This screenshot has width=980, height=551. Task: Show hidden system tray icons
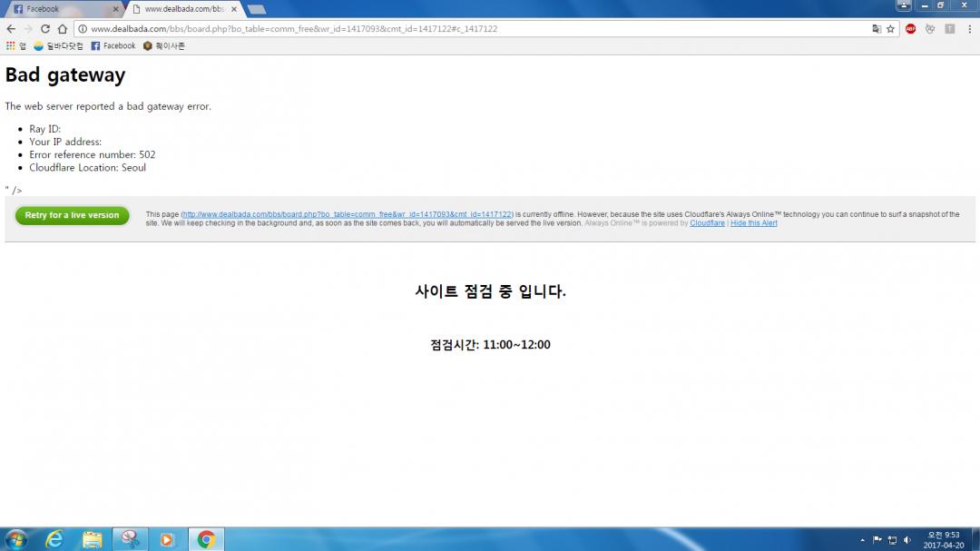pos(862,540)
